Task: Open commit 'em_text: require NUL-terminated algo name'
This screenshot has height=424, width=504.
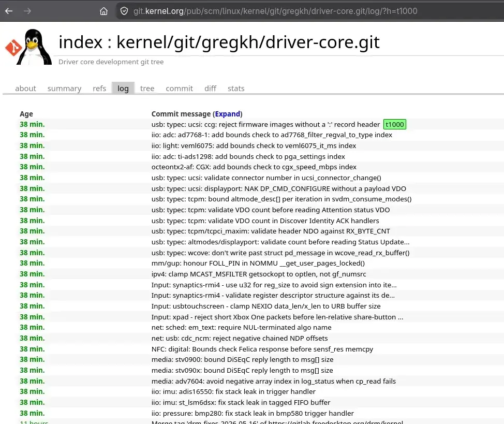Action: pos(242,328)
